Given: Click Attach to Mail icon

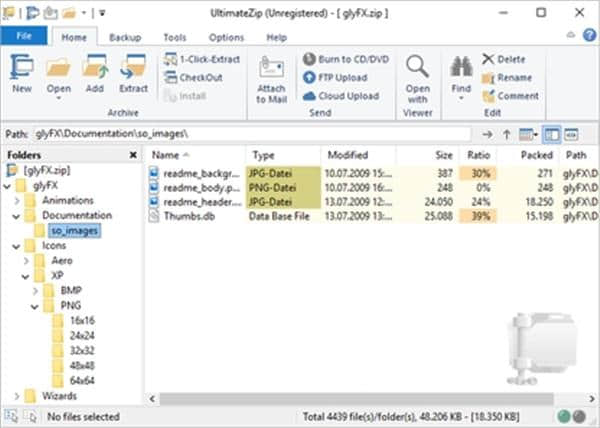Looking at the screenshot, I should (x=272, y=70).
